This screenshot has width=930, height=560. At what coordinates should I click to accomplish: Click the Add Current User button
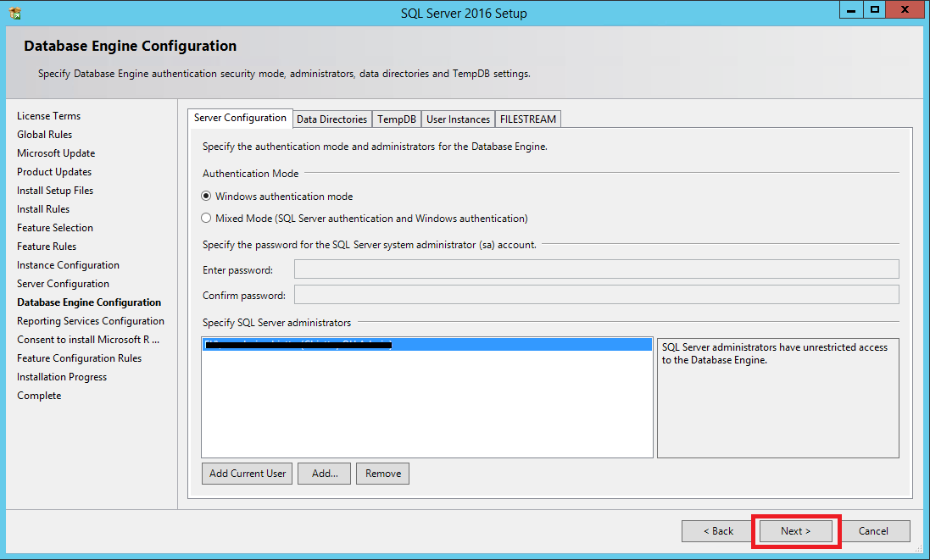click(248, 474)
